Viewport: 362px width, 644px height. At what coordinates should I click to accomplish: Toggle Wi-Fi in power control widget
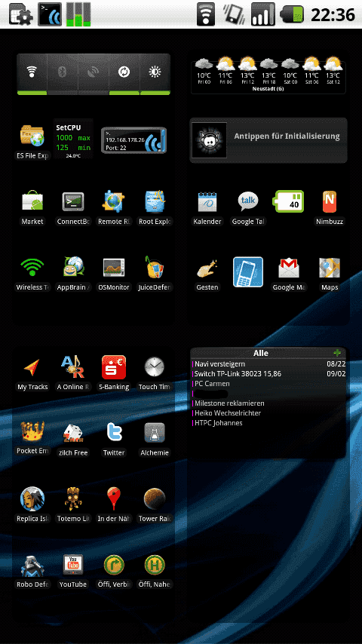coord(32,74)
